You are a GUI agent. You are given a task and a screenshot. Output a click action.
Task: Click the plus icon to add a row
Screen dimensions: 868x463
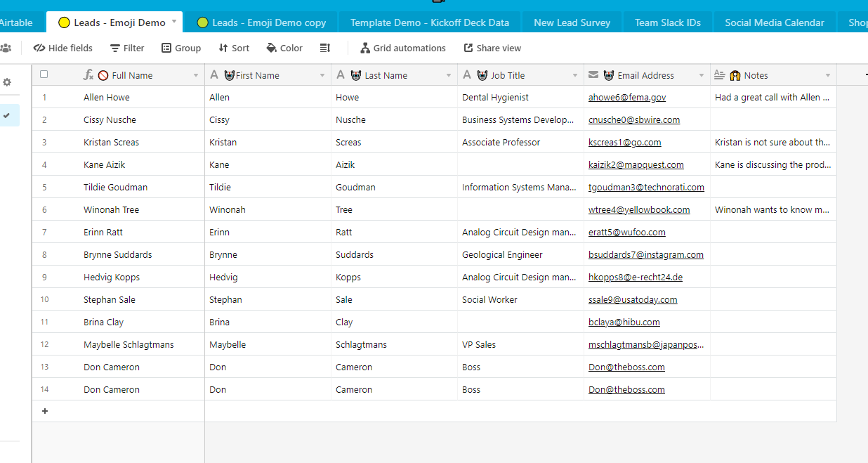point(45,411)
